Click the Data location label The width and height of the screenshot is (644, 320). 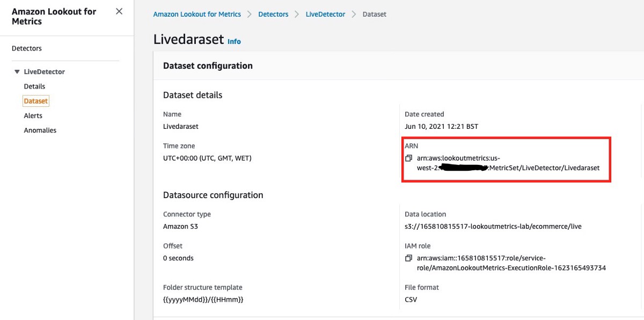pos(425,214)
